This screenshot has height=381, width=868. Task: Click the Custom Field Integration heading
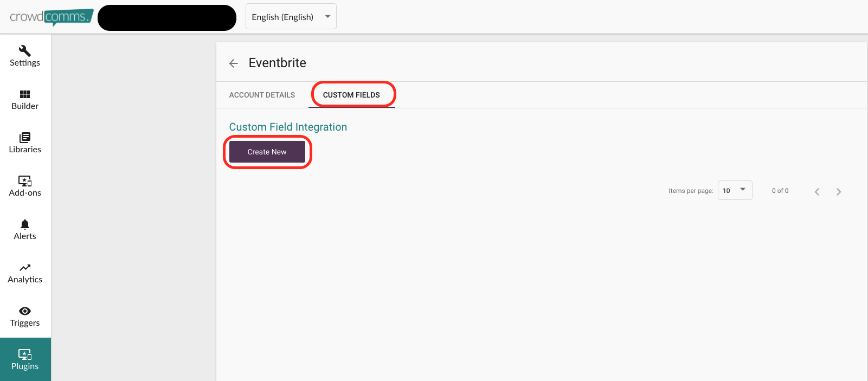(x=288, y=127)
